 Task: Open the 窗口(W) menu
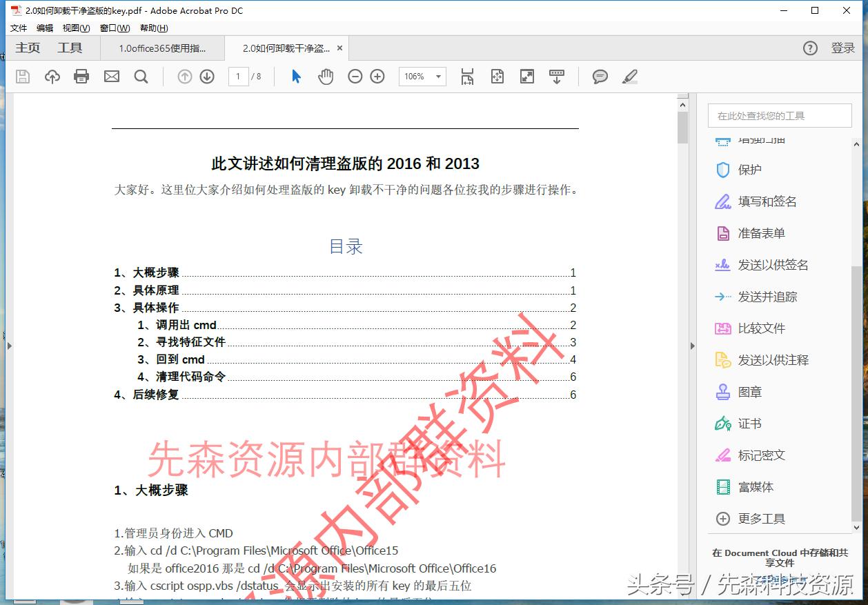(x=115, y=28)
